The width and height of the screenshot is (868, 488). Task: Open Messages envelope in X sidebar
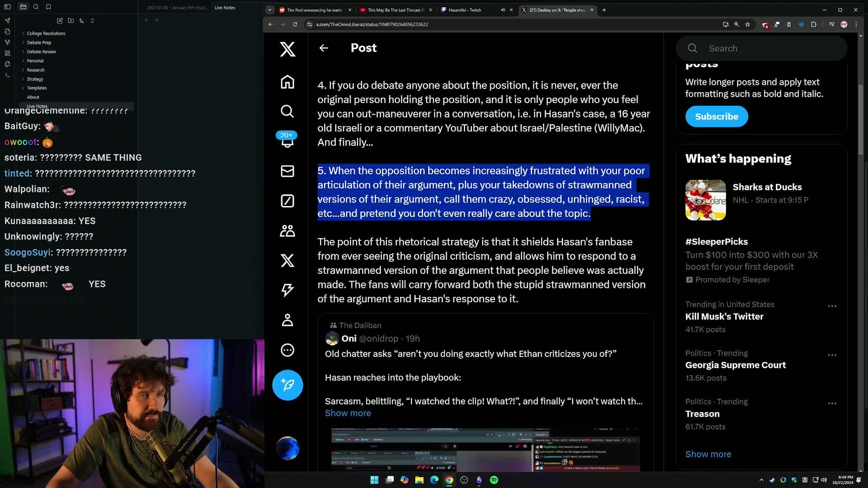tap(287, 171)
